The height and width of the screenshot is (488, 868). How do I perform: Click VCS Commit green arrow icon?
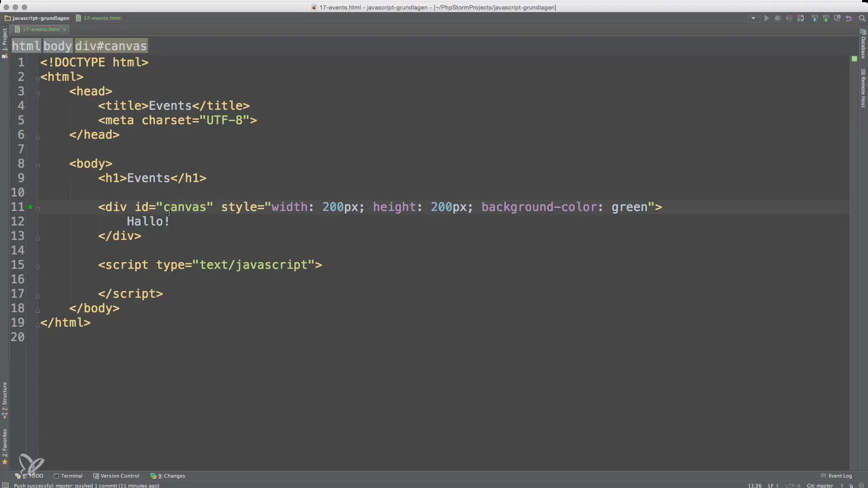click(x=826, y=19)
